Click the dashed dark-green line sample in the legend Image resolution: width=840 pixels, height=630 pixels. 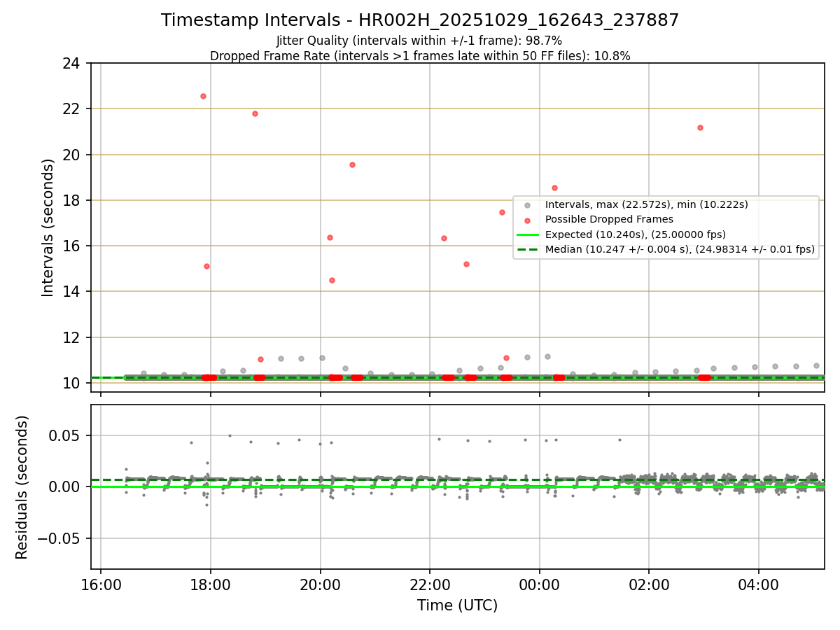[528, 249]
